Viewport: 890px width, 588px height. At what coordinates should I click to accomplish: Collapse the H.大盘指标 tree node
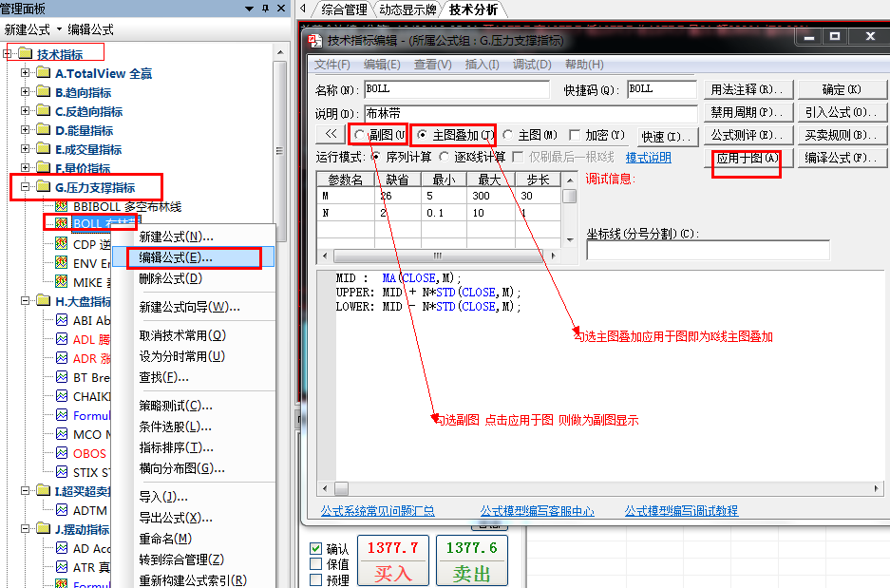(25, 301)
